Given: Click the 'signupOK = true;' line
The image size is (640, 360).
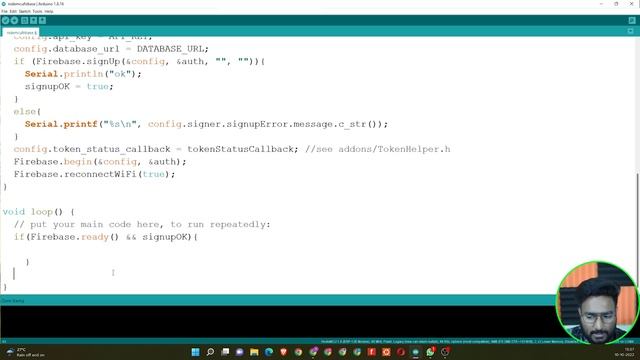Looking at the screenshot, I should [69, 87].
